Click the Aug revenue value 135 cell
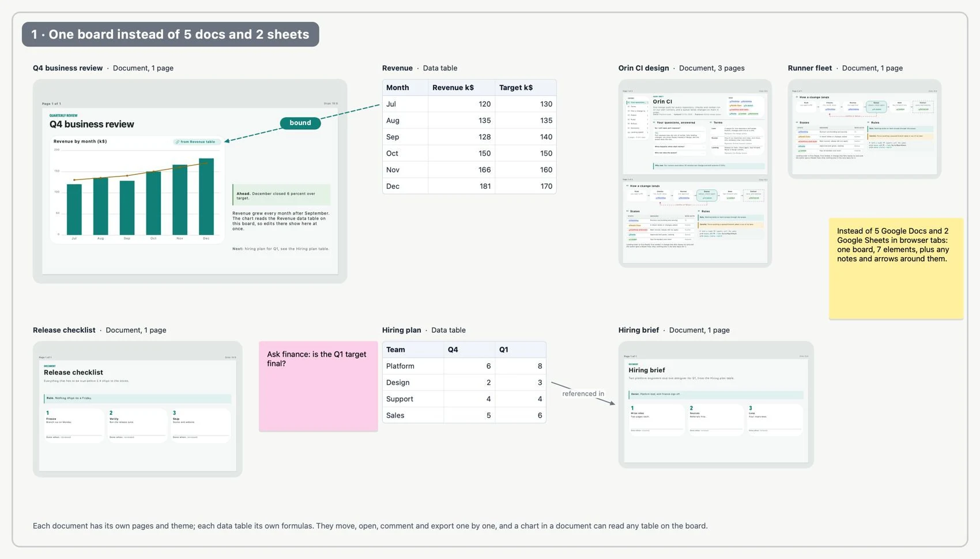Image resolution: width=980 pixels, height=559 pixels. click(462, 121)
